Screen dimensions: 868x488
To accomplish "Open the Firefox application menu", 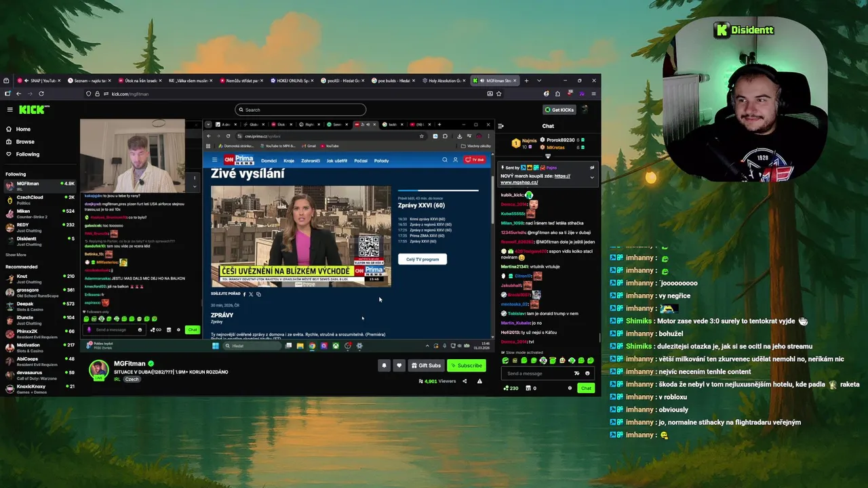I will click(x=593, y=94).
